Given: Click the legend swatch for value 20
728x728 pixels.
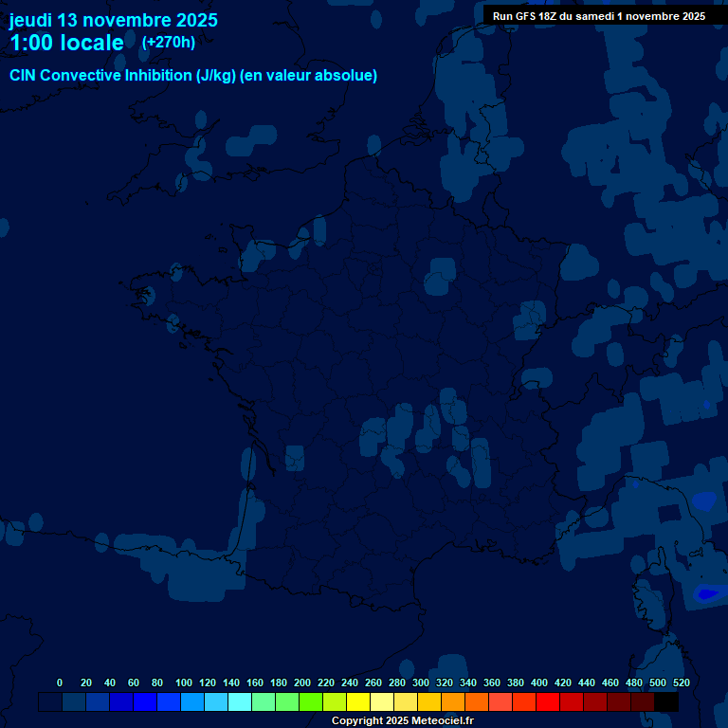Looking at the screenshot, I should click(x=74, y=701).
